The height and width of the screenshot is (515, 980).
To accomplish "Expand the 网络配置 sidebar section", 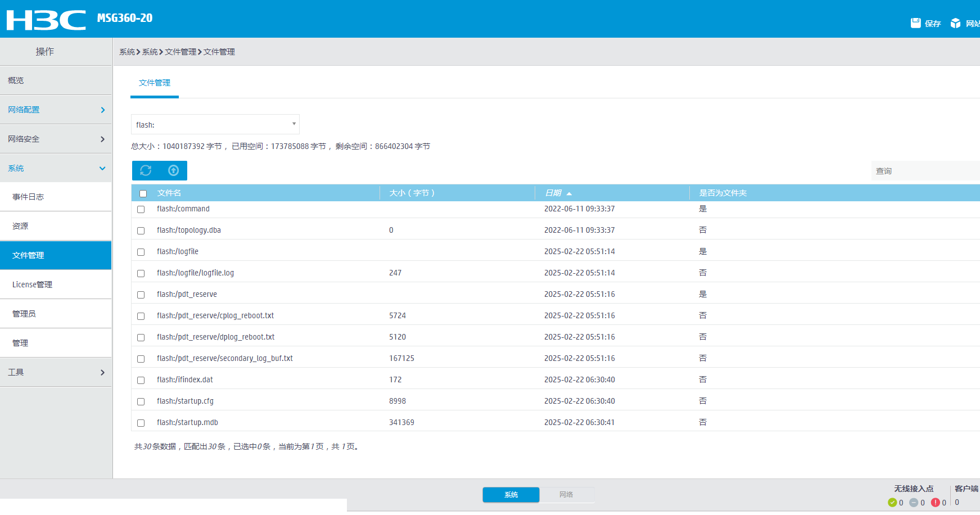I will tap(56, 110).
